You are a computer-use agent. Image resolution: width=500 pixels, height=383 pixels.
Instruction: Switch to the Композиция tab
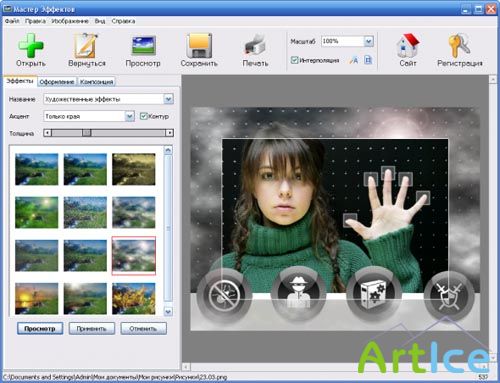click(97, 82)
